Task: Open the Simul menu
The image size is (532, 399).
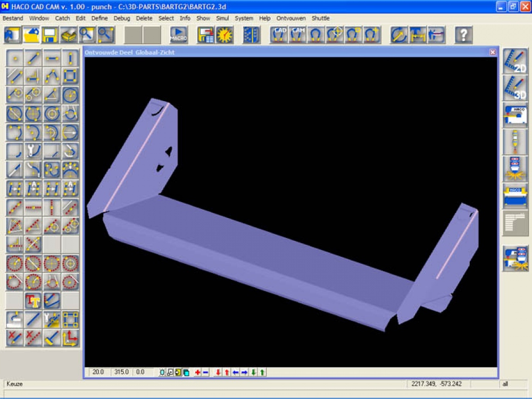Action: pyautogui.click(x=222, y=18)
